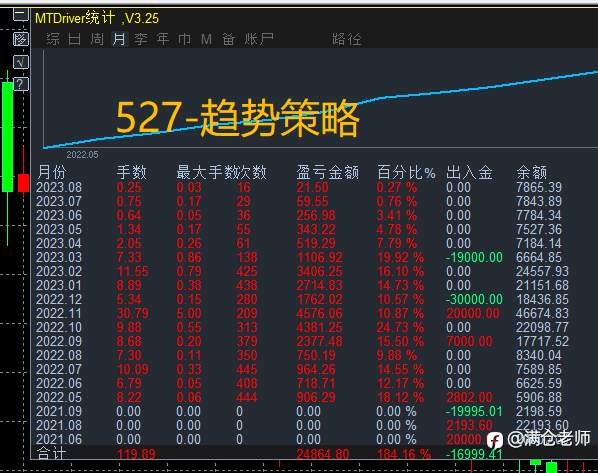The image size is (598, 473).
Task: Click the -19995.01 withdrawal value
Action: tap(474, 412)
